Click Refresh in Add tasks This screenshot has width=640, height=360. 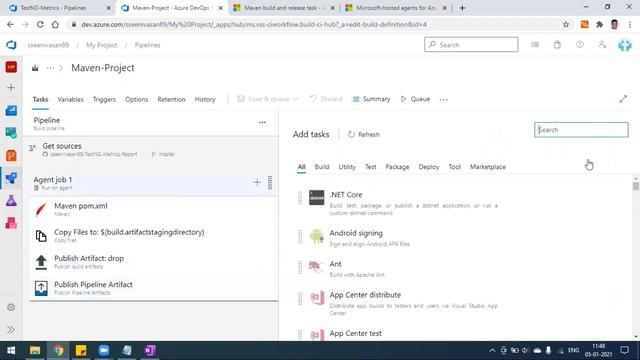click(x=364, y=134)
